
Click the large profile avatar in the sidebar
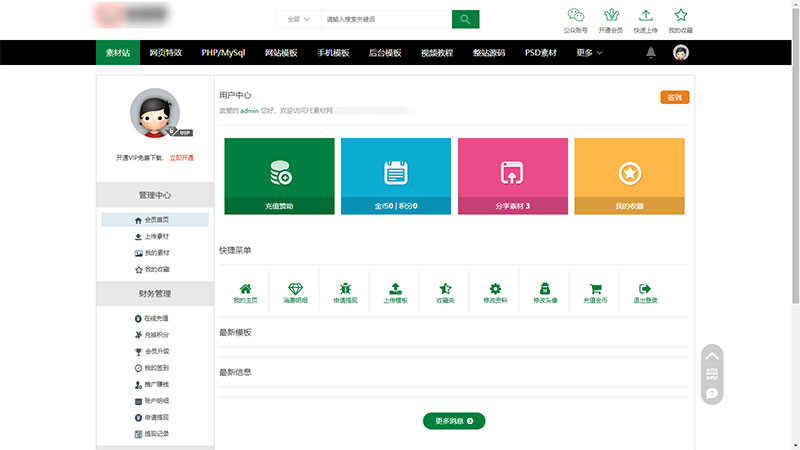(x=155, y=113)
